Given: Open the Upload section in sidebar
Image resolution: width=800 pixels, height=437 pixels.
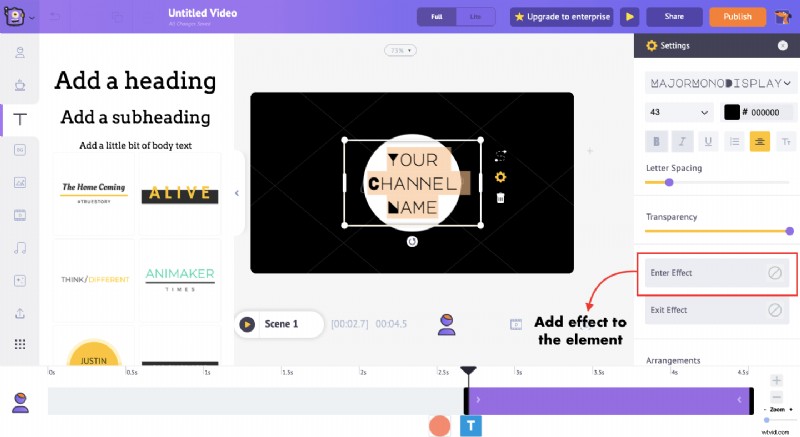Looking at the screenshot, I should (x=20, y=313).
